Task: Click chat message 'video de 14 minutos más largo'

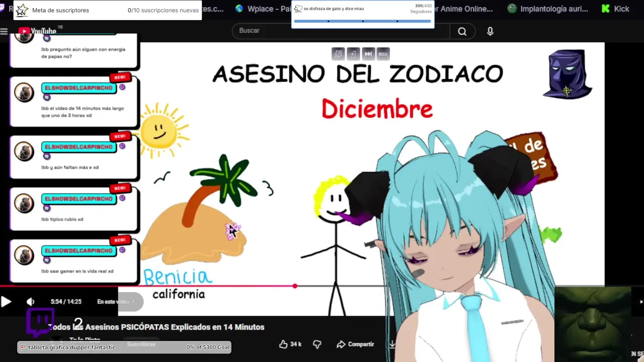Action: pyautogui.click(x=83, y=112)
